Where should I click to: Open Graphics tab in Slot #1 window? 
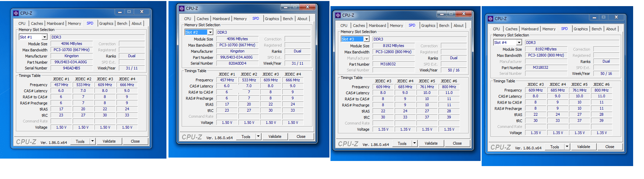[106, 23]
